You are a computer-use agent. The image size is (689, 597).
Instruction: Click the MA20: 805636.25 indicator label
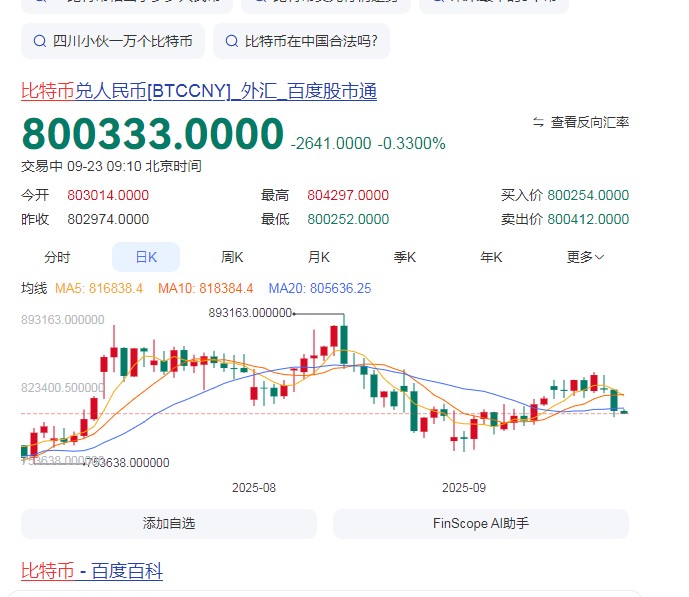point(320,289)
